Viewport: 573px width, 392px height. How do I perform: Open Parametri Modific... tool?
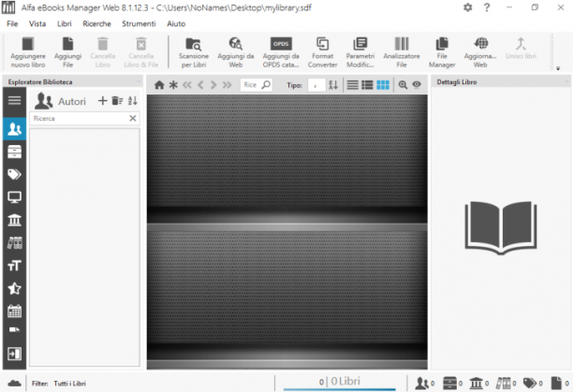coord(360,52)
